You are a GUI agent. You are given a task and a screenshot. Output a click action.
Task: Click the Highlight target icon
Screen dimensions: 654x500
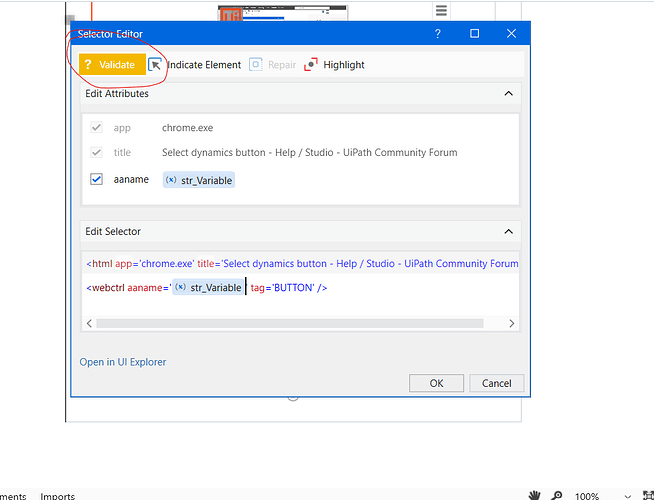(x=311, y=65)
